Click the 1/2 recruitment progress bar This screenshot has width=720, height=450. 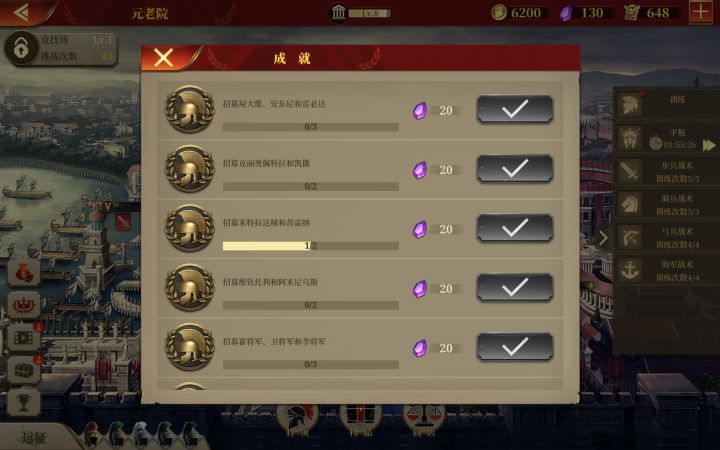[310, 246]
